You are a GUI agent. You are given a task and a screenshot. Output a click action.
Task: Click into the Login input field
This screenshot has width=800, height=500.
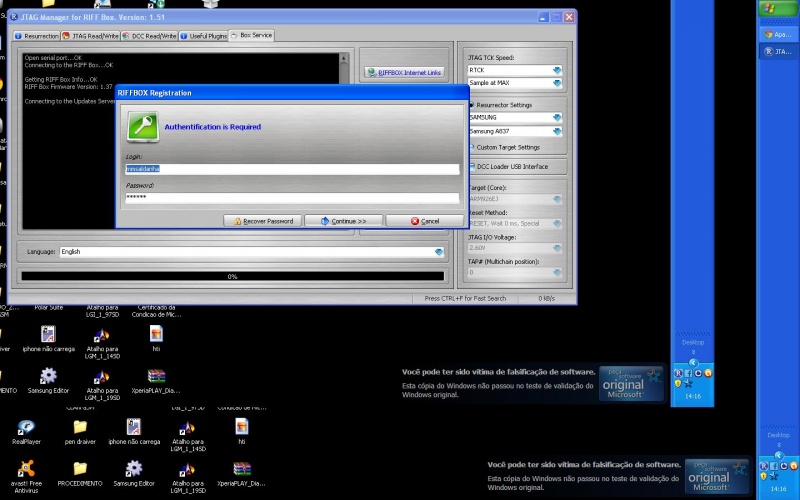coord(292,169)
